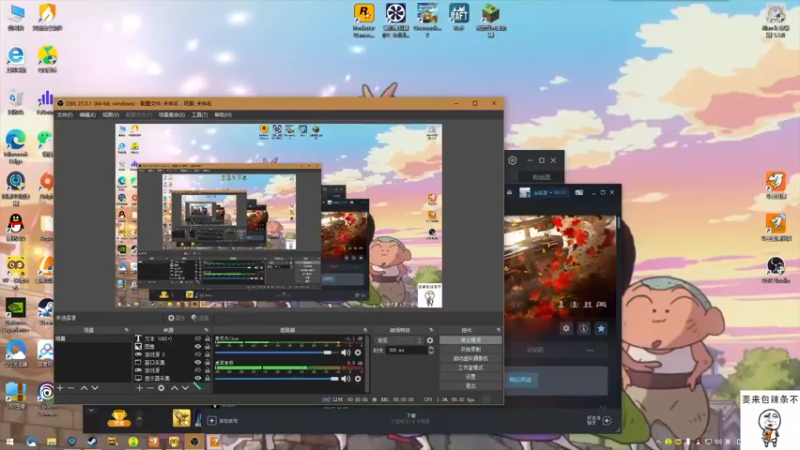Screen dimensions: 800x450
Task: Add a new scene with plus icon
Action: pyautogui.click(x=60, y=388)
